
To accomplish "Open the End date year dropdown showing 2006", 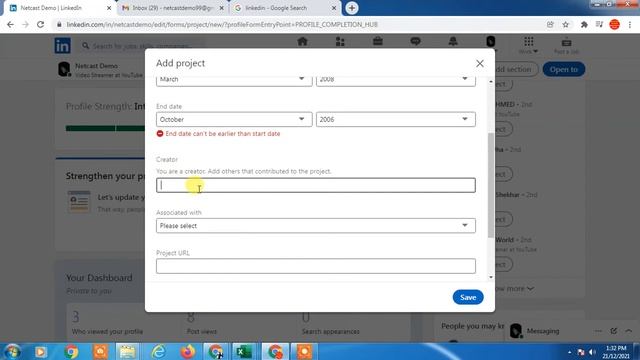I will click(396, 119).
